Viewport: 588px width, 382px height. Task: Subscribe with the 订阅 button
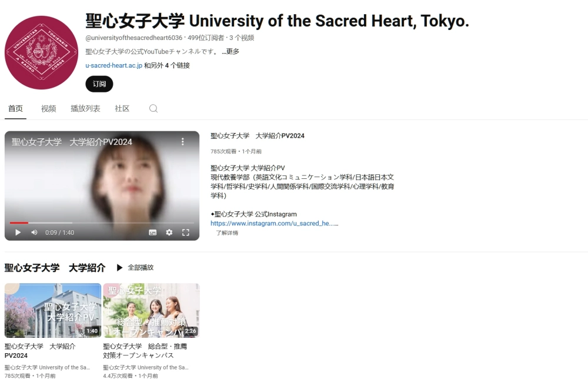click(x=99, y=84)
